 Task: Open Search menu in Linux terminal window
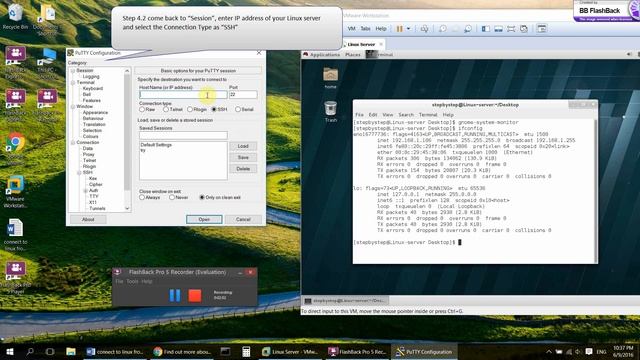coord(406,115)
